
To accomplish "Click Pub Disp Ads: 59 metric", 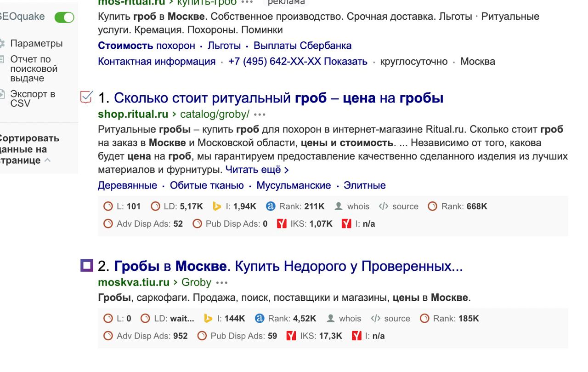I will click(237, 336).
